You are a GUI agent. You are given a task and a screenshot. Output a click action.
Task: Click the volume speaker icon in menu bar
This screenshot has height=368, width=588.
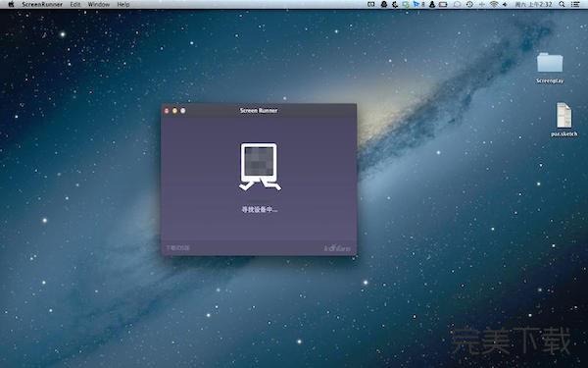pos(505,4)
